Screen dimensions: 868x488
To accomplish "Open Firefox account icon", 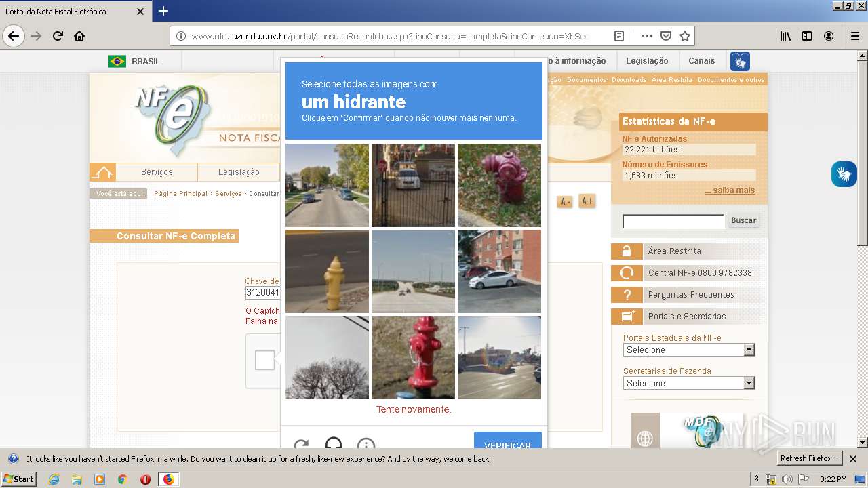I will pyautogui.click(x=829, y=36).
